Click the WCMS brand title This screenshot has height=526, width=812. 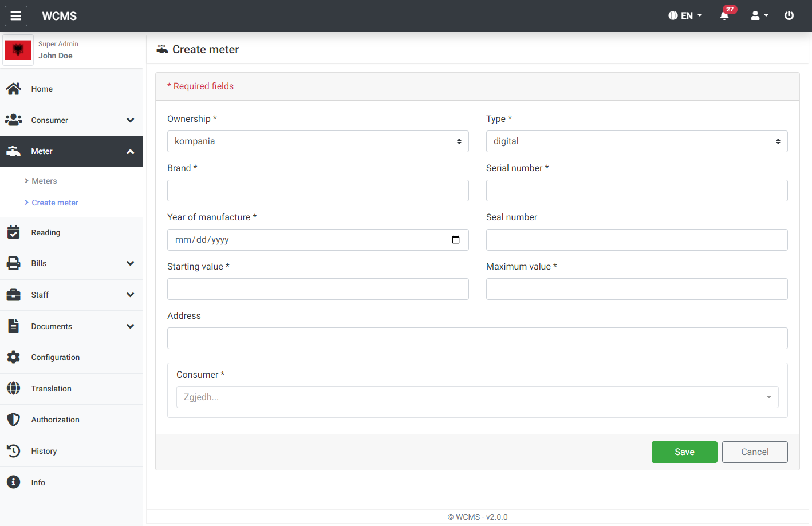(60, 16)
